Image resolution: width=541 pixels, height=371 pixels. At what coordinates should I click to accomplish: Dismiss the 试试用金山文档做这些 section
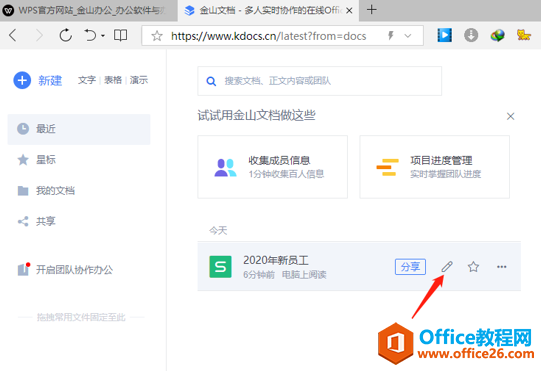pos(511,116)
